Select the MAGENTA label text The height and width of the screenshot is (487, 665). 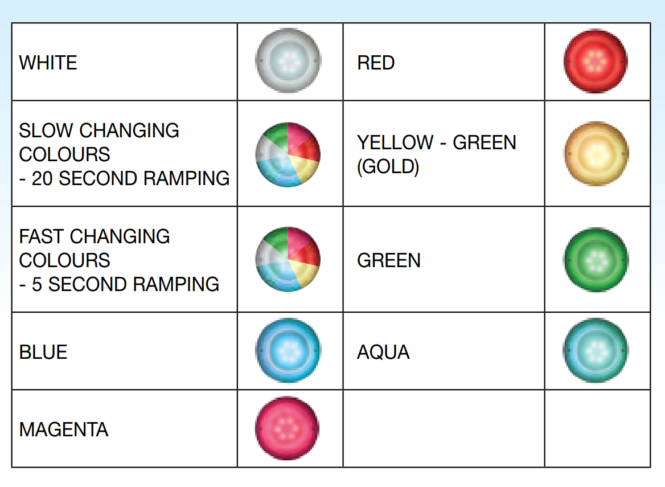coord(64,429)
